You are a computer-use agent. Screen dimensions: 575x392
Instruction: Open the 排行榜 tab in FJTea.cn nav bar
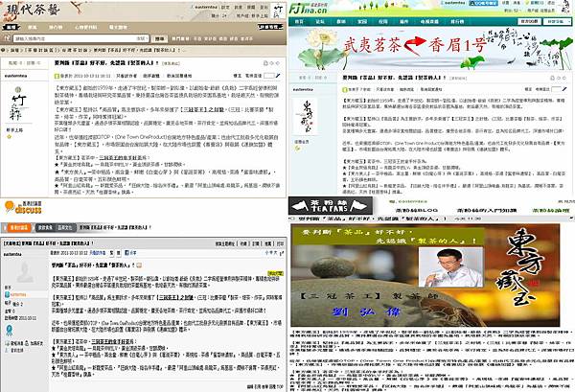pyautogui.click(x=457, y=22)
